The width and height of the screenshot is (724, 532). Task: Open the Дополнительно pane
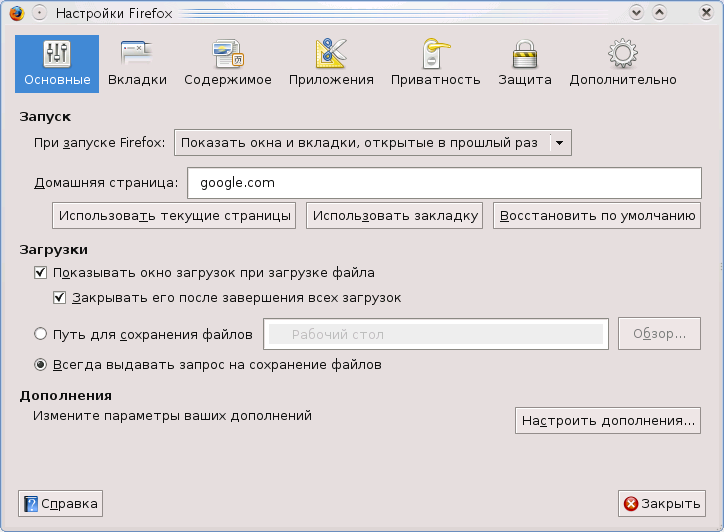pyautogui.click(x=622, y=64)
